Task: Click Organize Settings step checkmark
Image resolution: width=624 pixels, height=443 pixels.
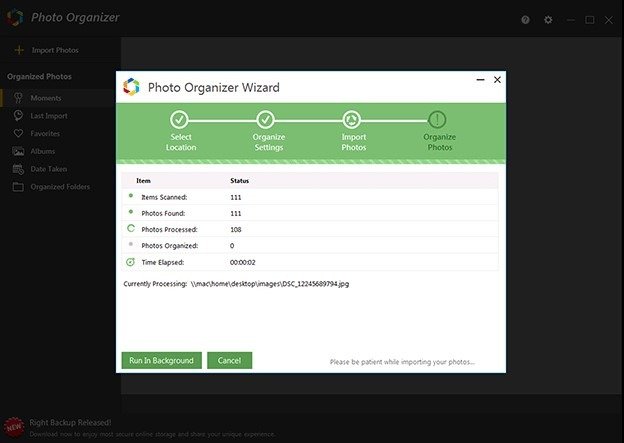Action: 265,119
